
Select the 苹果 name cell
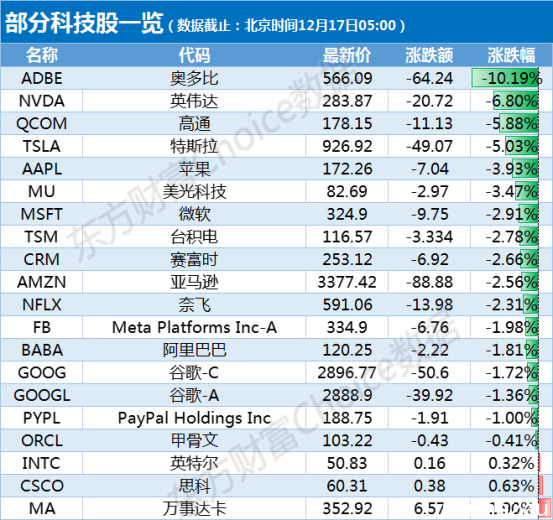(194, 169)
